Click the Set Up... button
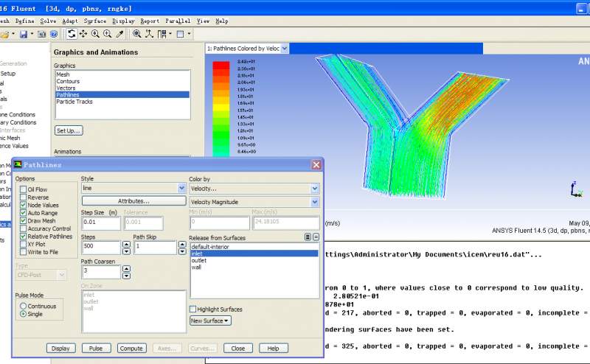The height and width of the screenshot is (364, 590). [69, 130]
